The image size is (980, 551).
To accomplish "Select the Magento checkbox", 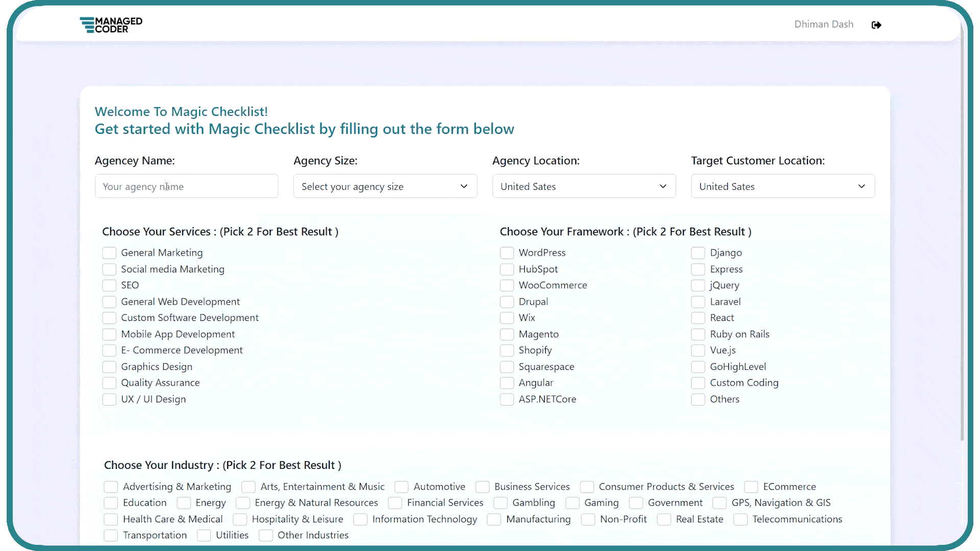I will pos(507,335).
